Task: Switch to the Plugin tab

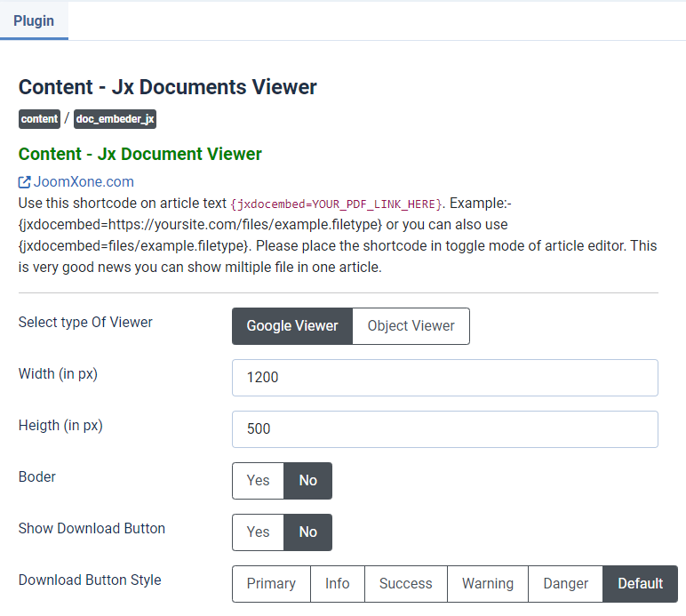Action: (34, 20)
